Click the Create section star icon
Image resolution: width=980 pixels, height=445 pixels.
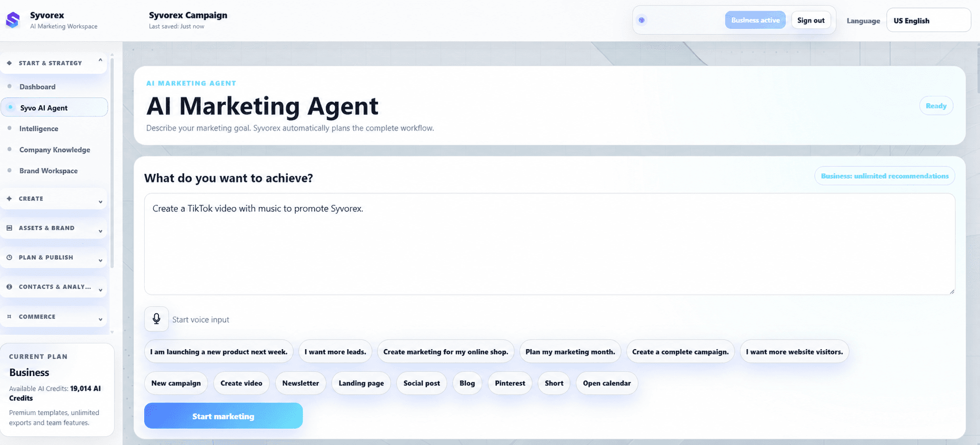9,199
